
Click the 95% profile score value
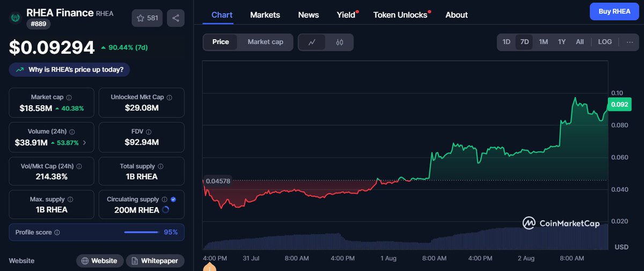(x=171, y=232)
